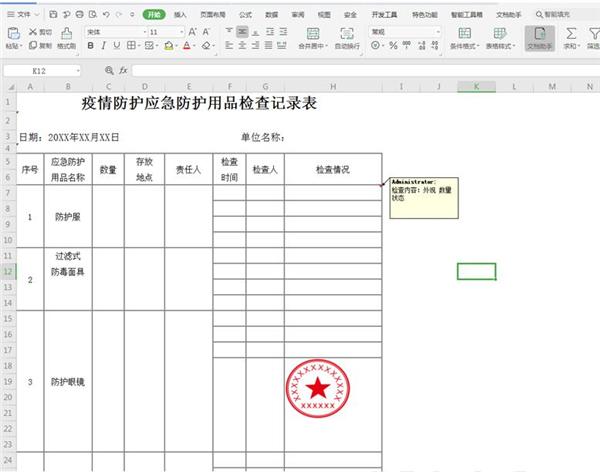Click the AutoSum sigma icon
This screenshot has height=472, width=600.
pyautogui.click(x=571, y=34)
